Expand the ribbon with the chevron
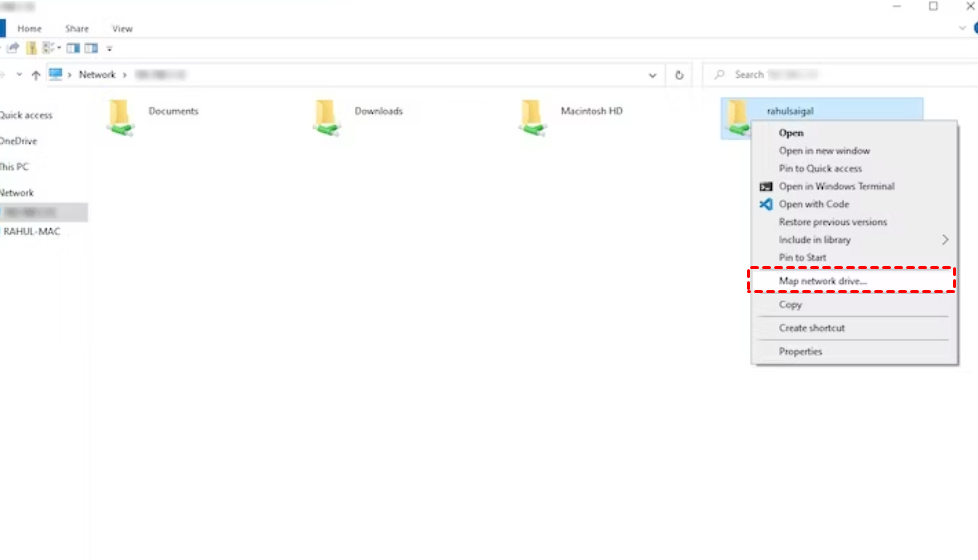The width and height of the screenshot is (978, 560). click(962, 28)
